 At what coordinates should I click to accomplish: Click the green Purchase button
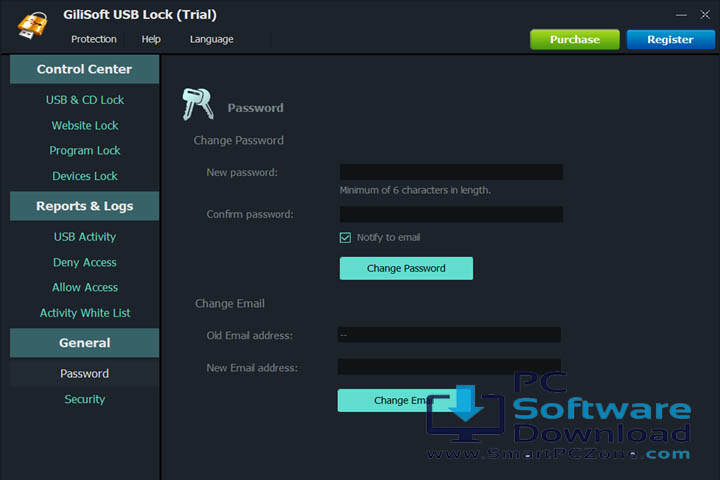(x=574, y=40)
